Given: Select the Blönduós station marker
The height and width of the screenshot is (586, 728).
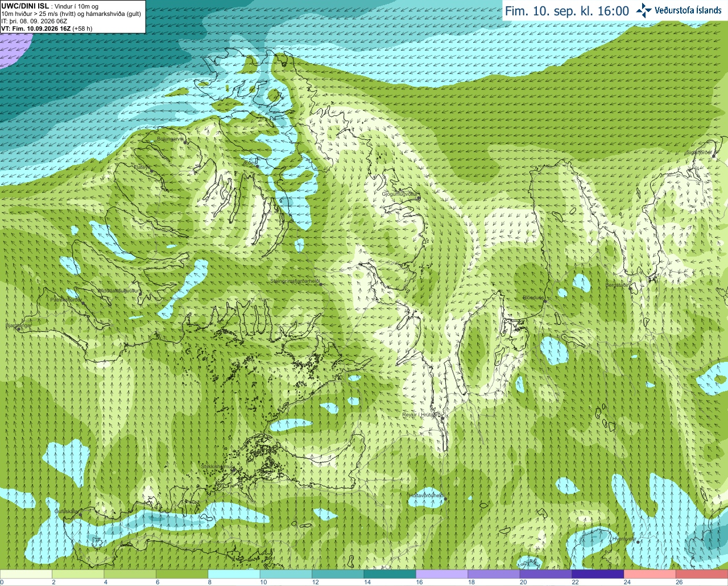Looking at the screenshot, I should click(544, 301).
